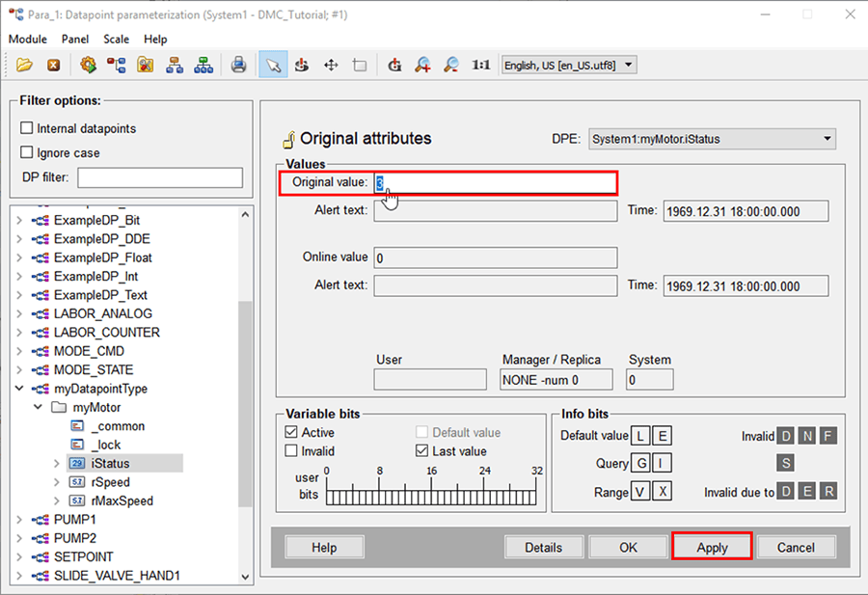Click the orange hierarchy diagram icon
Screen dimensions: 868x595
click(175, 66)
